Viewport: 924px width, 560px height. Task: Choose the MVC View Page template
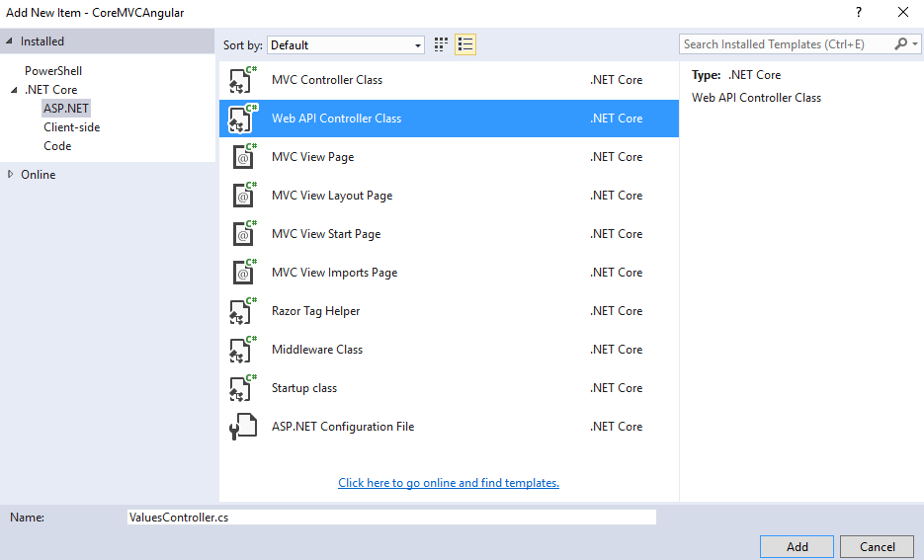coord(449,157)
